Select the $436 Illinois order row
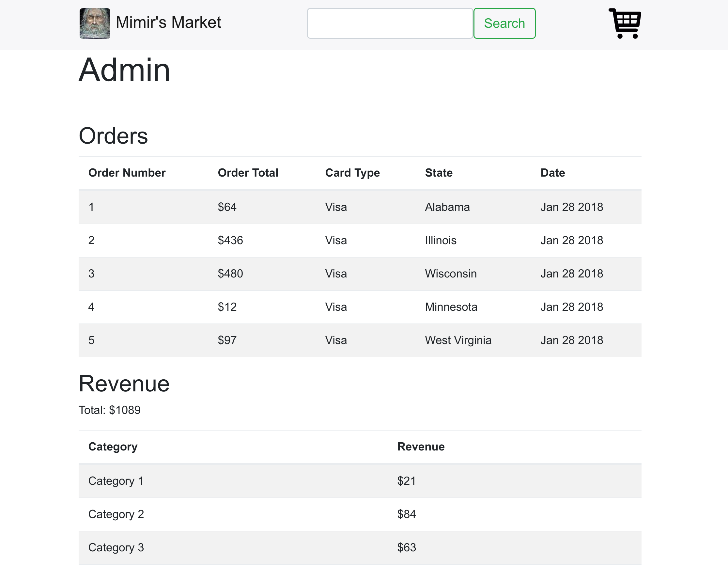The width and height of the screenshot is (728, 567). pyautogui.click(x=359, y=241)
